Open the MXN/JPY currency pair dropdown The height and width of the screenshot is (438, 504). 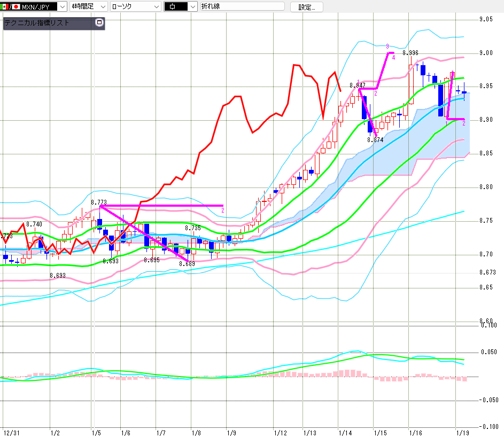63,7
